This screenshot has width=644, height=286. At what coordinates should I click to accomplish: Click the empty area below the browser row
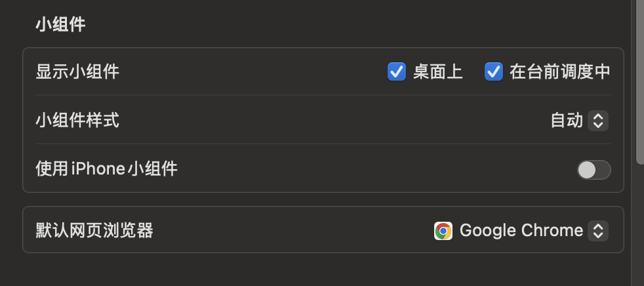tap(321, 270)
